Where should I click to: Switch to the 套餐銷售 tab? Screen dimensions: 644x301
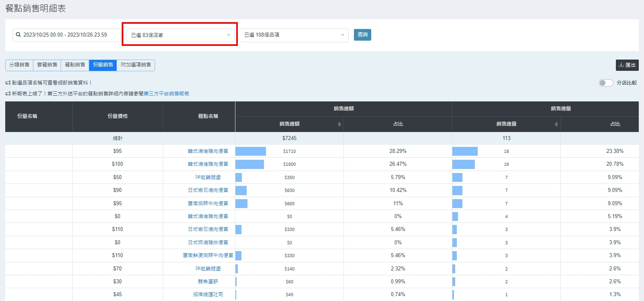[47, 65]
